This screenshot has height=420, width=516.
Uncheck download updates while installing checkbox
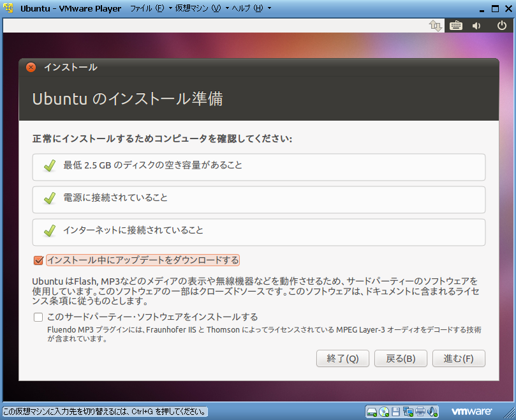[38, 260]
